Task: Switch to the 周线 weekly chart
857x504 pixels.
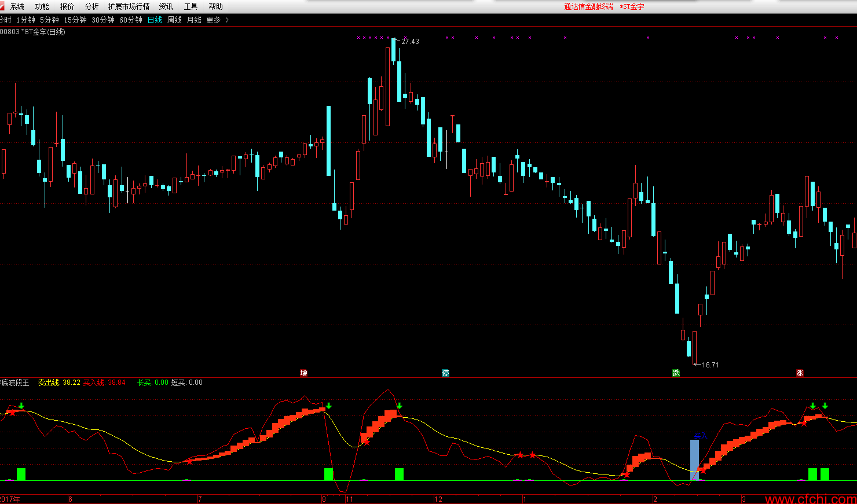Action: click(x=174, y=20)
